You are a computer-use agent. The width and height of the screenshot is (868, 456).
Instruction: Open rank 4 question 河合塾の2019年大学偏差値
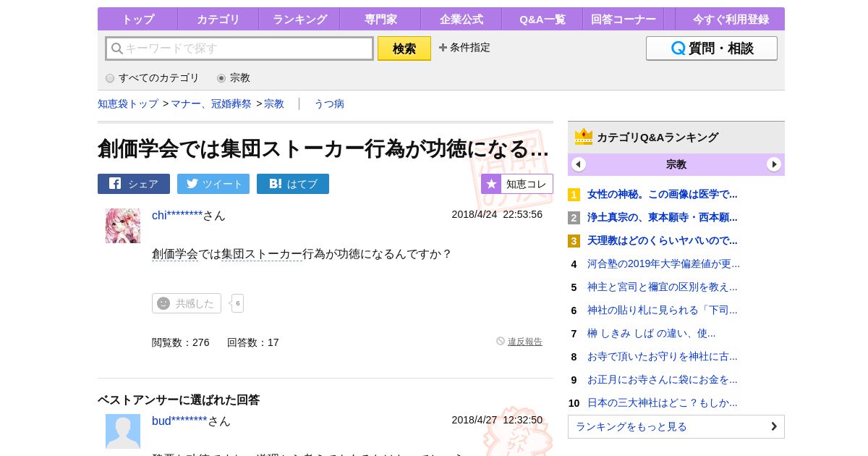(663, 263)
